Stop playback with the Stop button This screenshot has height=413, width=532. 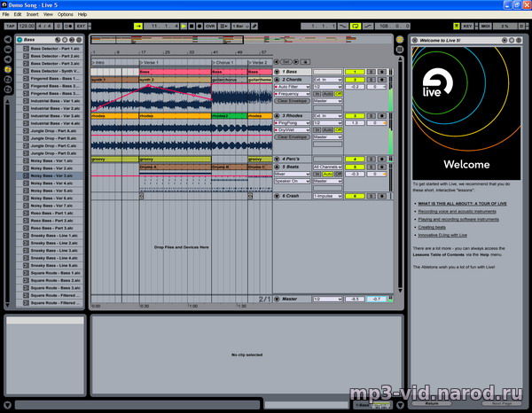192,26
